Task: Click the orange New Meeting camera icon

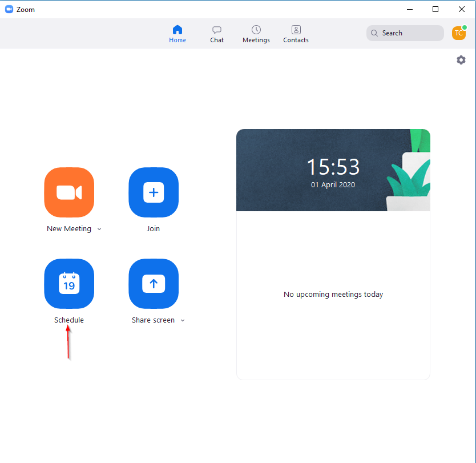Action: 69,192
